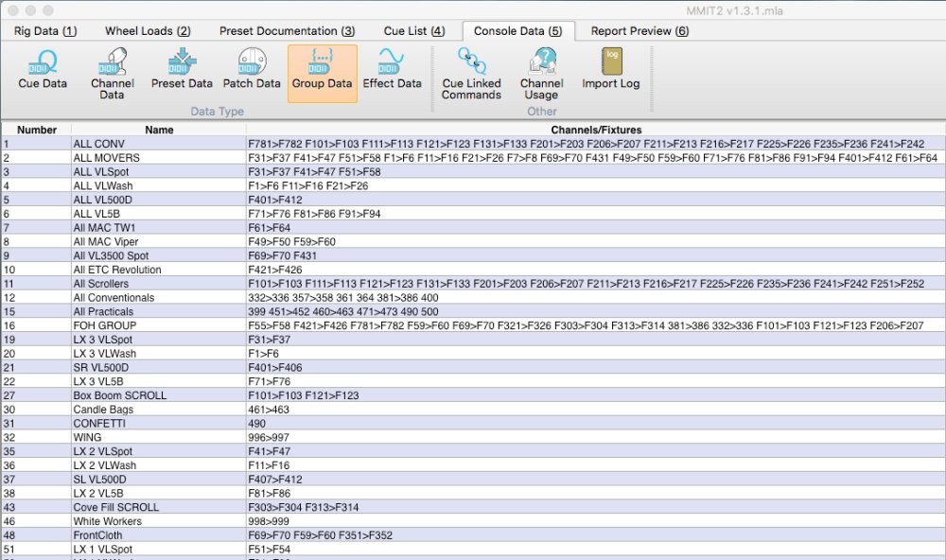Switch to the Report Preview tab
946x560 pixels.
[x=637, y=30]
